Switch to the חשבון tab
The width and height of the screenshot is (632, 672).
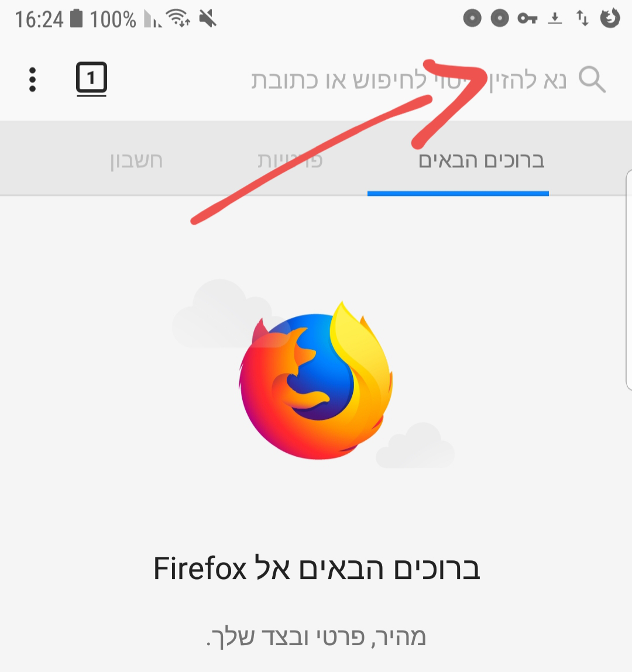(x=136, y=161)
